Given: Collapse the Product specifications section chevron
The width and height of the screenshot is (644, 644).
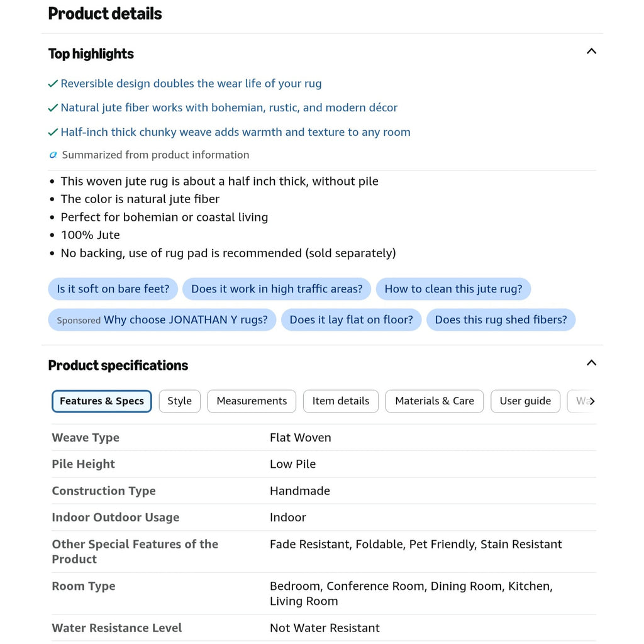Looking at the screenshot, I should tap(591, 363).
